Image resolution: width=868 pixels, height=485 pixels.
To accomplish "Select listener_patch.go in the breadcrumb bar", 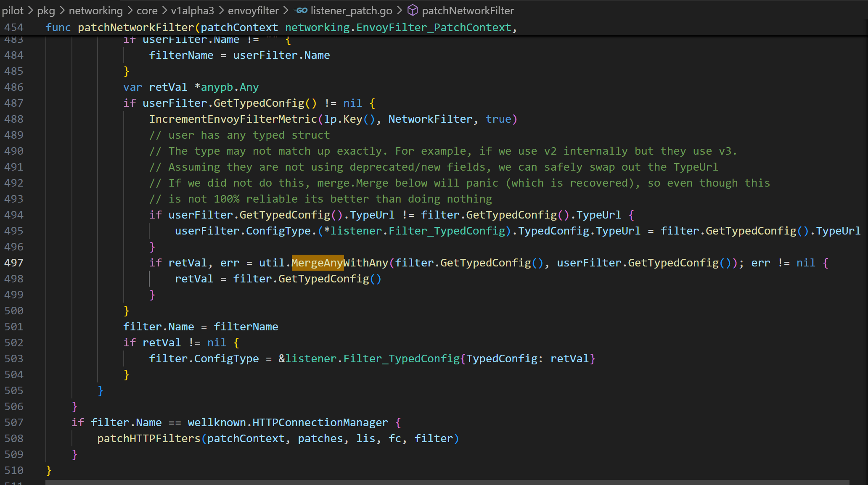I will pyautogui.click(x=352, y=11).
